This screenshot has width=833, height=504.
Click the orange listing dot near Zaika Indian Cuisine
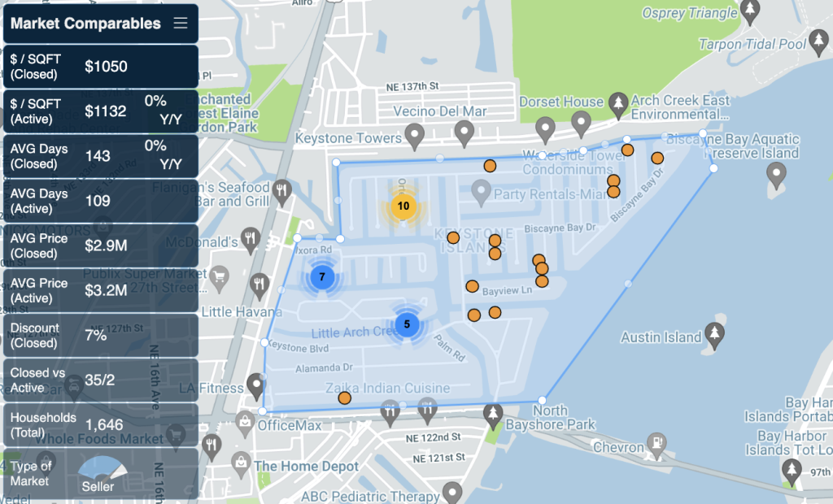[x=345, y=398]
